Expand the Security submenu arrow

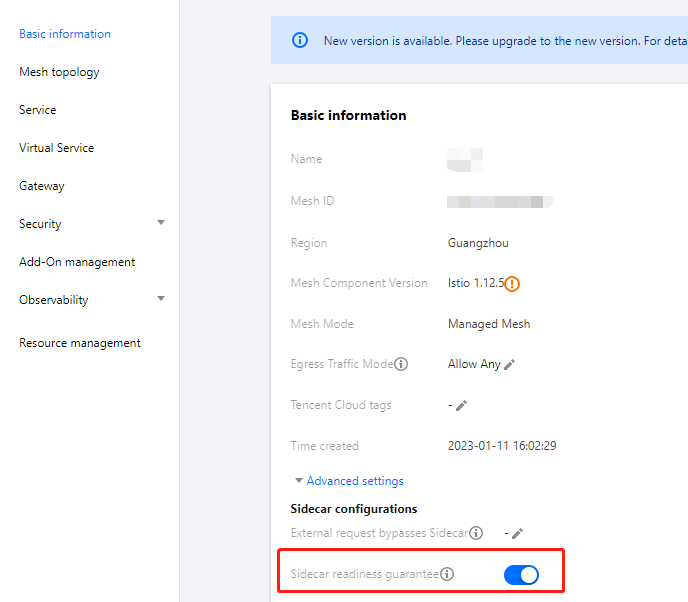point(161,223)
